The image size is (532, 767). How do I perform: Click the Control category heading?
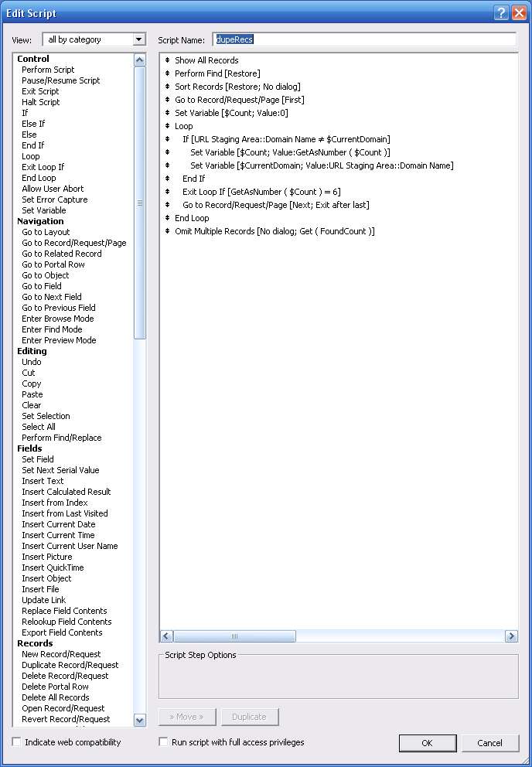(x=33, y=59)
